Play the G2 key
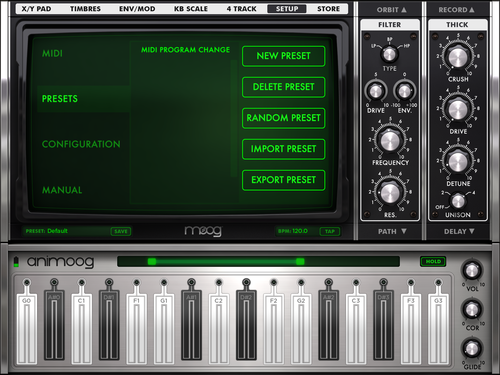The image size is (500, 375). click(301, 328)
